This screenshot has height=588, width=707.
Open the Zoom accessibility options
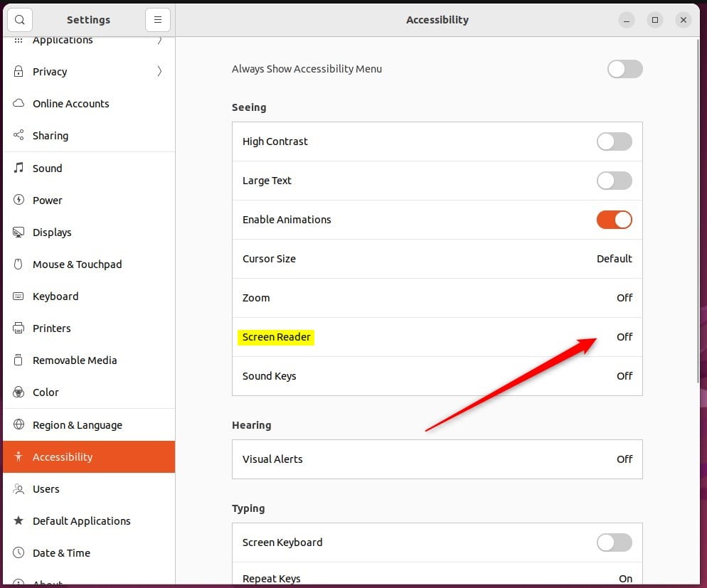pyautogui.click(x=437, y=298)
